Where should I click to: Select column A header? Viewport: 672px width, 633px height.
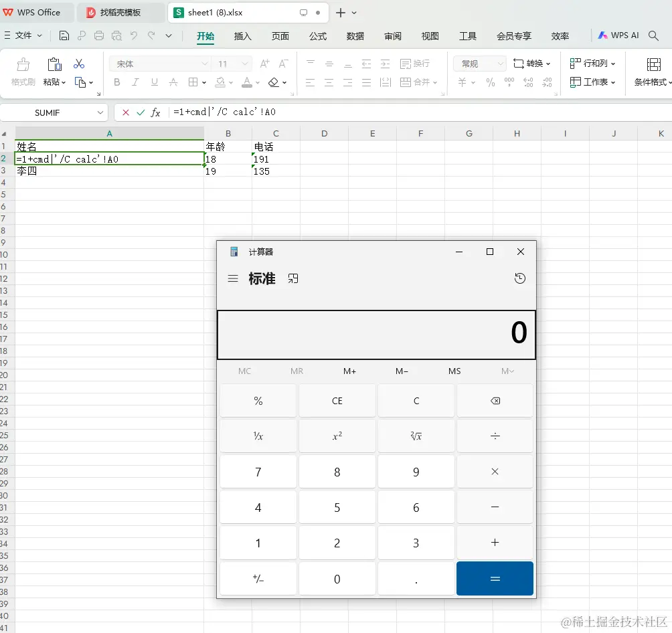(x=109, y=133)
